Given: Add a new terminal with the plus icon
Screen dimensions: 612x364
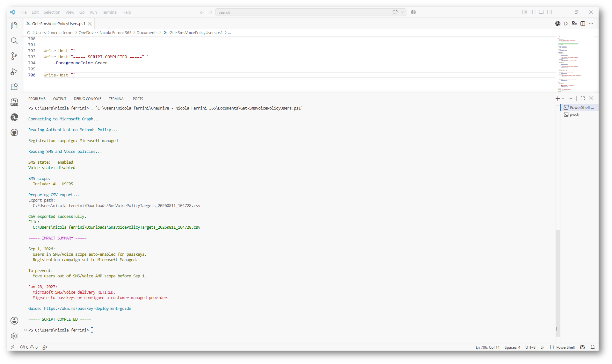Looking at the screenshot, I should click(x=557, y=99).
